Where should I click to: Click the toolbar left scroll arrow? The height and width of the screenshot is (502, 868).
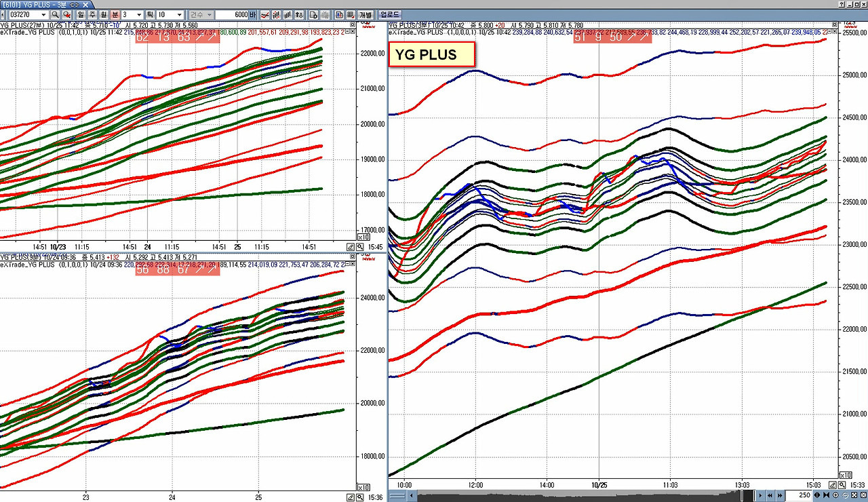tap(4, 14)
